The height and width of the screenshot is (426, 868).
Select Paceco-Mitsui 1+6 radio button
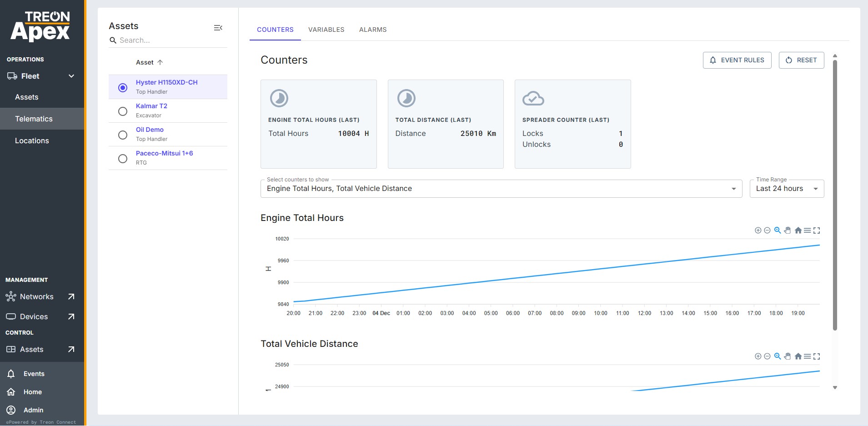pos(123,158)
